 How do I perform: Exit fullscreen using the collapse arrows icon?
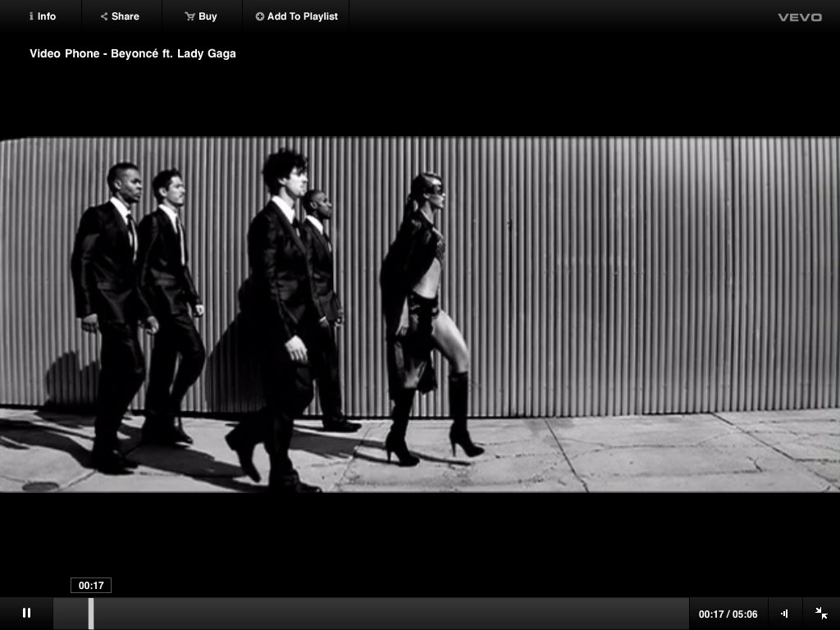821,613
